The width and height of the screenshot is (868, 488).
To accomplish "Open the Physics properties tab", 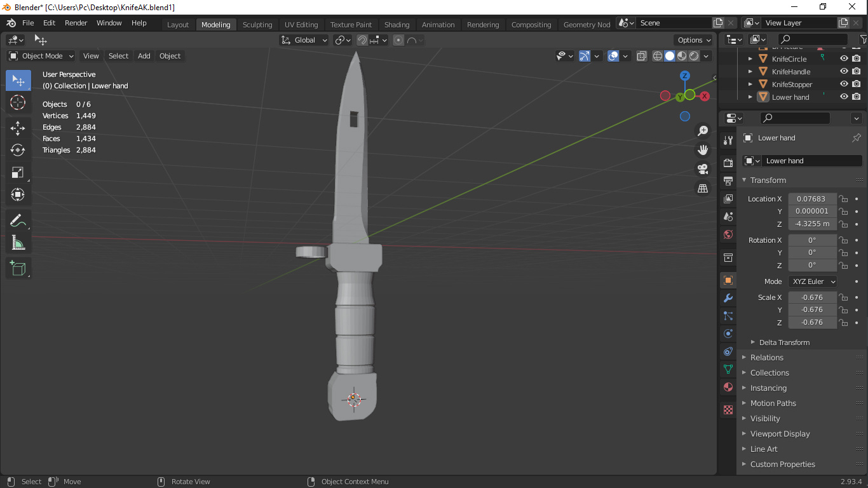I will click(x=728, y=334).
